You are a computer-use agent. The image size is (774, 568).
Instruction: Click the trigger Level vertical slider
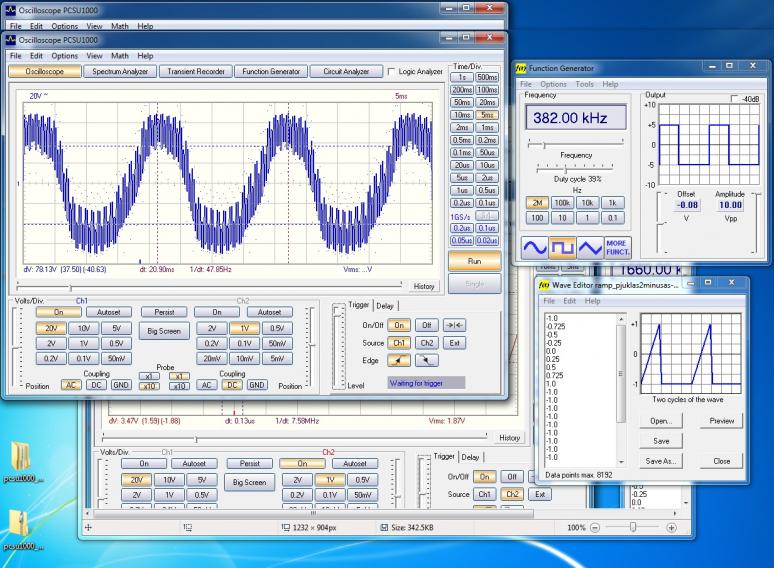pyautogui.click(x=339, y=347)
